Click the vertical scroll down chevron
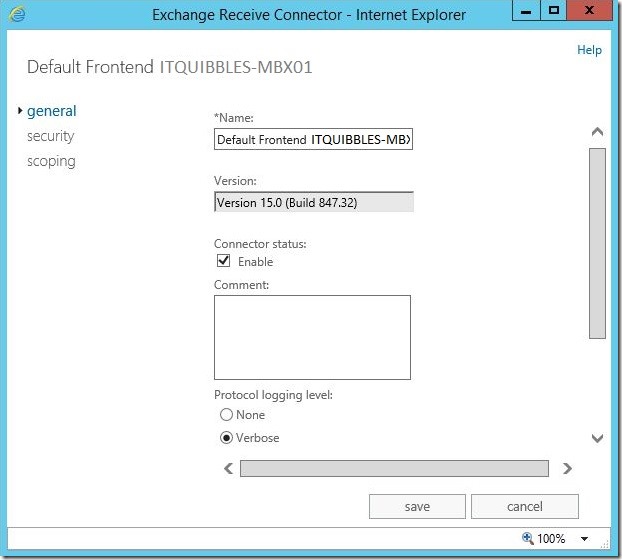 597,438
